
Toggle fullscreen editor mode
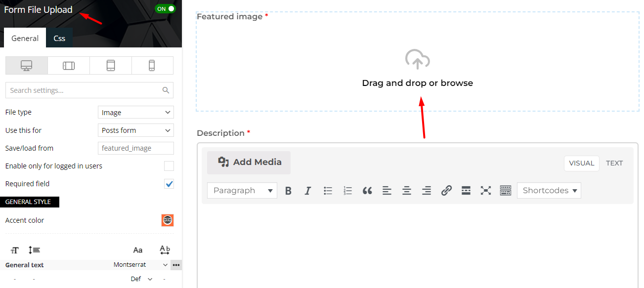pyautogui.click(x=486, y=191)
